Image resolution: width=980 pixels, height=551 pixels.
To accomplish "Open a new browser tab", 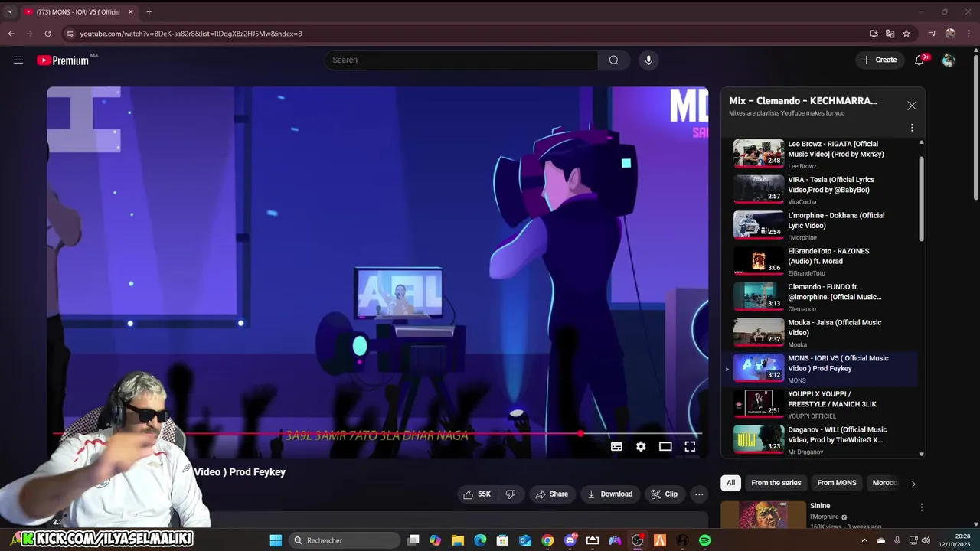I will [x=149, y=11].
